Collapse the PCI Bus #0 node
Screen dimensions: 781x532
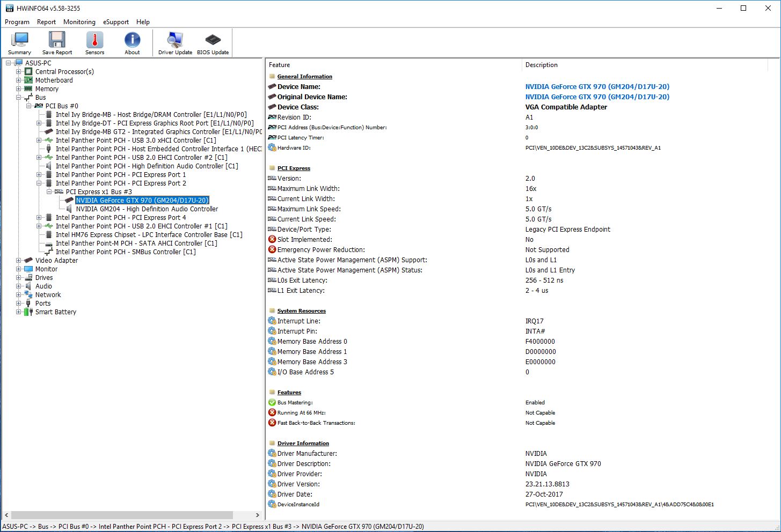pos(28,106)
